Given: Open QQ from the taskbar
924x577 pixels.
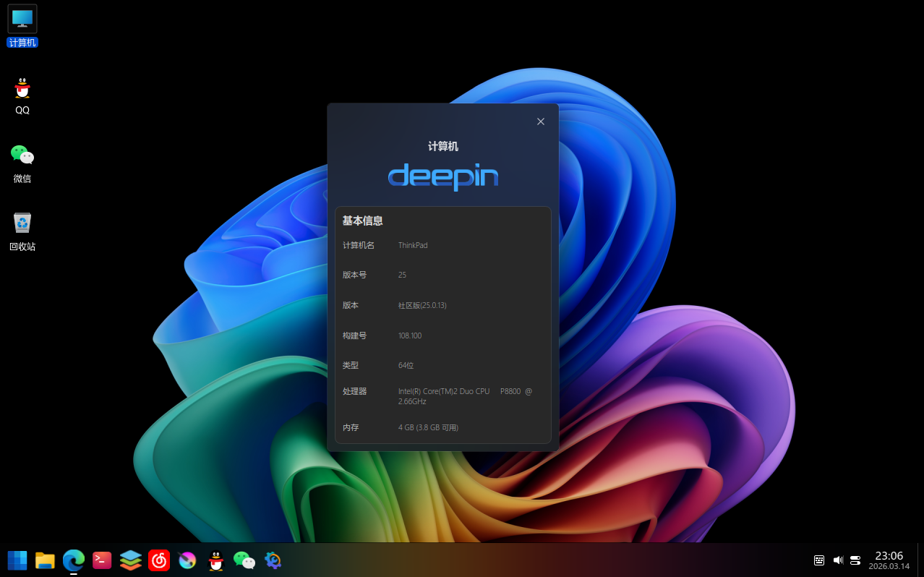Looking at the screenshot, I should point(215,560).
